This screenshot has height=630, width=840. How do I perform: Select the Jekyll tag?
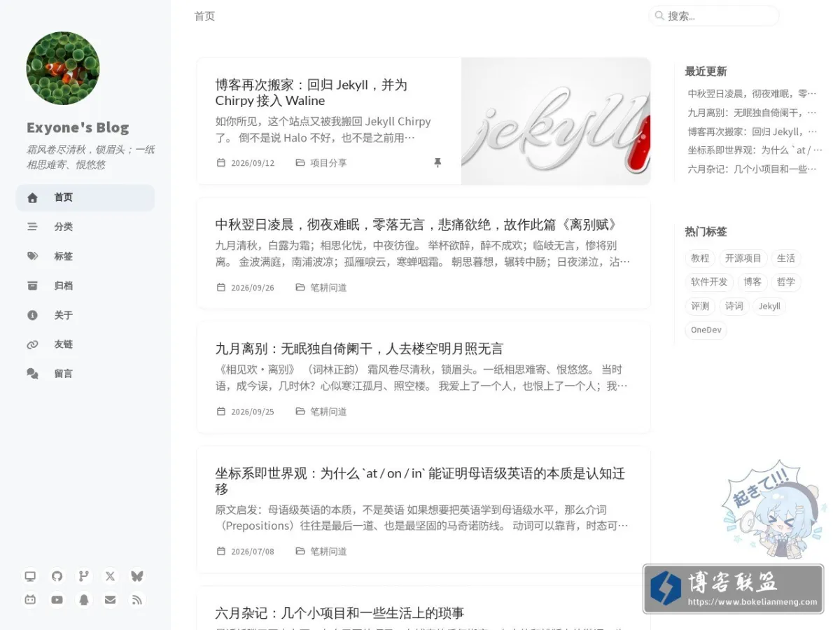pos(769,306)
